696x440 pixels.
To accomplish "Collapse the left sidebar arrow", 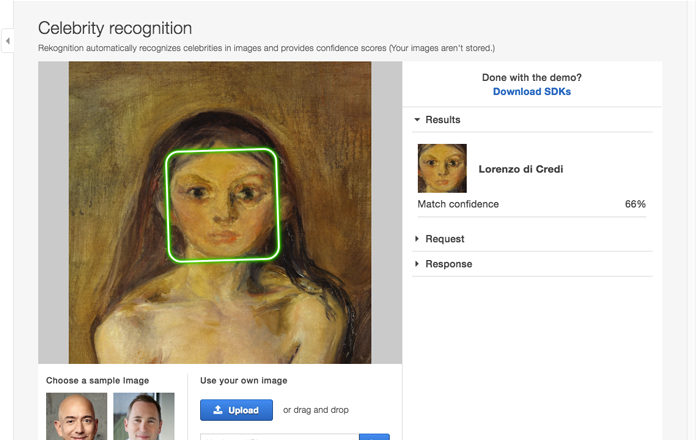I will click(x=8, y=41).
